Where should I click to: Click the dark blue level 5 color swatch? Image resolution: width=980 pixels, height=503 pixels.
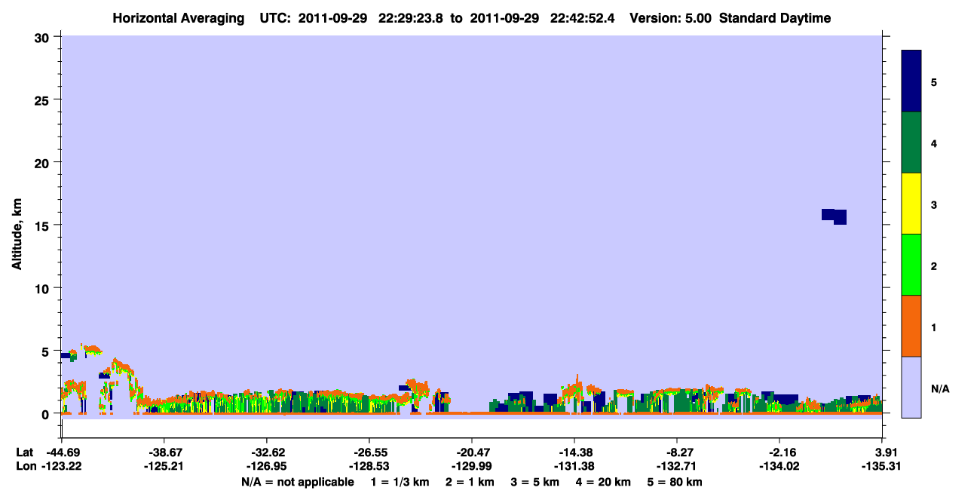[x=911, y=81]
